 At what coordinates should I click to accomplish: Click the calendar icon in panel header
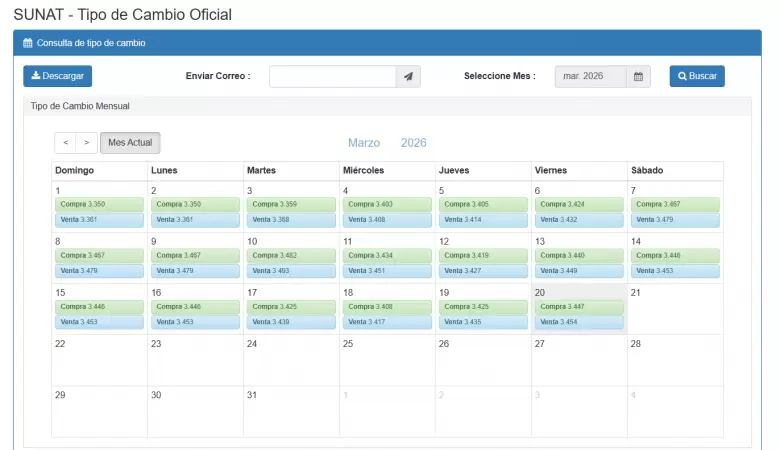click(x=28, y=43)
